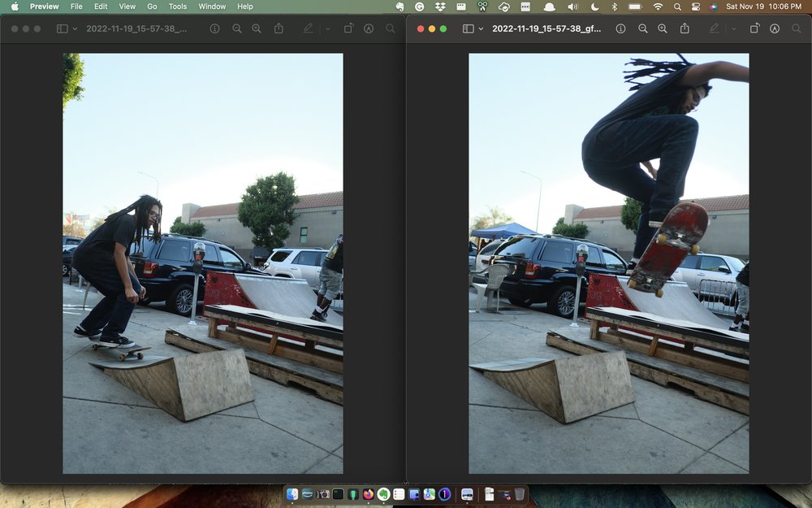Show the Markup toolbar in right window
This screenshot has height=508, width=812.
775,28
